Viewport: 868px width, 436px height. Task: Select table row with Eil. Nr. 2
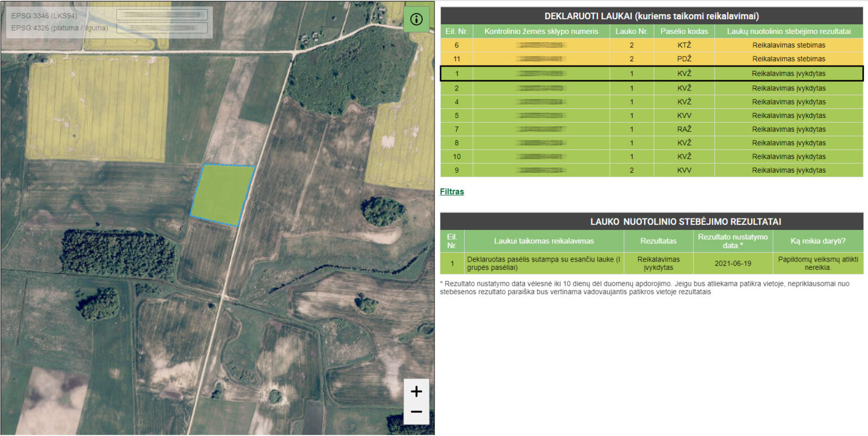(x=651, y=88)
